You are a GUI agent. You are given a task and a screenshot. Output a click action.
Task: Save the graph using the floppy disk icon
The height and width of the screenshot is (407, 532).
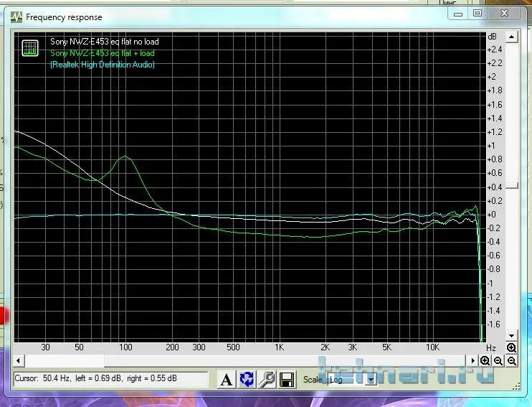288,380
